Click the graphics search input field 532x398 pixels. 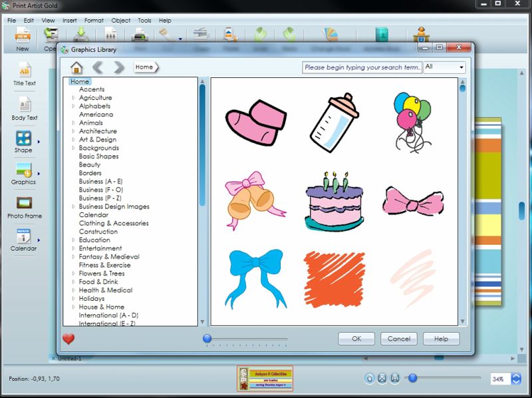362,67
